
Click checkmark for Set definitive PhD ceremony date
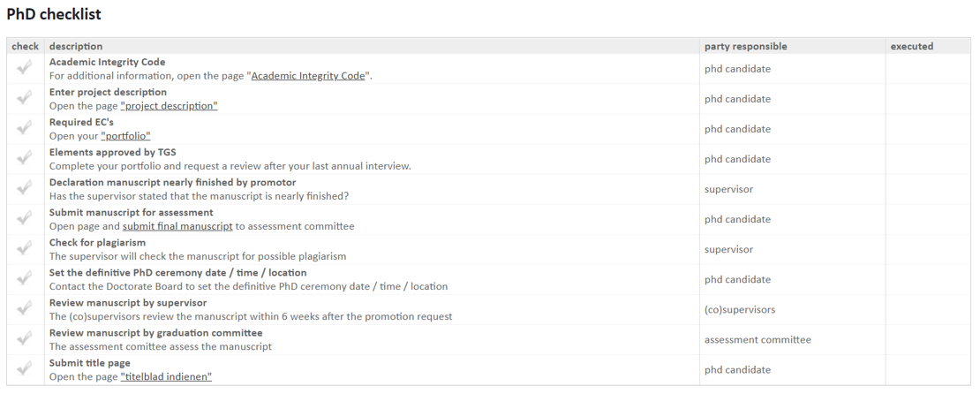25,278
